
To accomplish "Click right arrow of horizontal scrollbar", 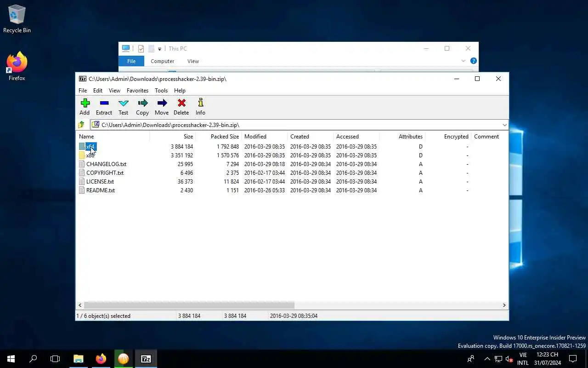I will 504,305.
